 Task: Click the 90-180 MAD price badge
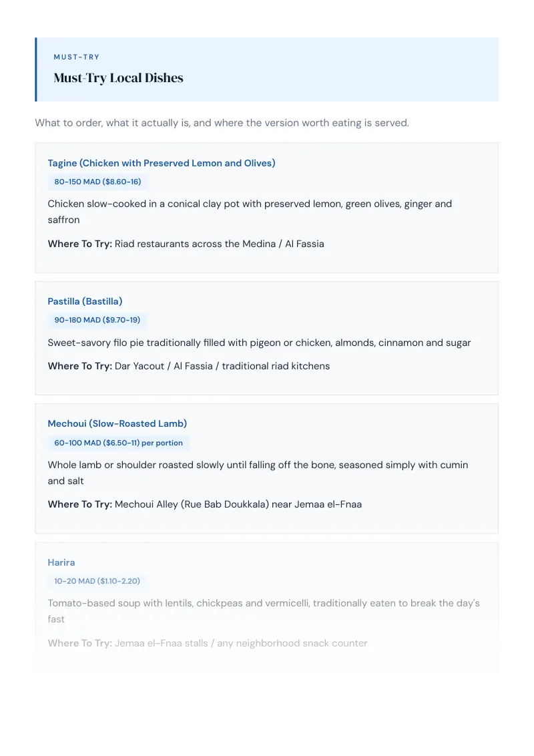[97, 320]
